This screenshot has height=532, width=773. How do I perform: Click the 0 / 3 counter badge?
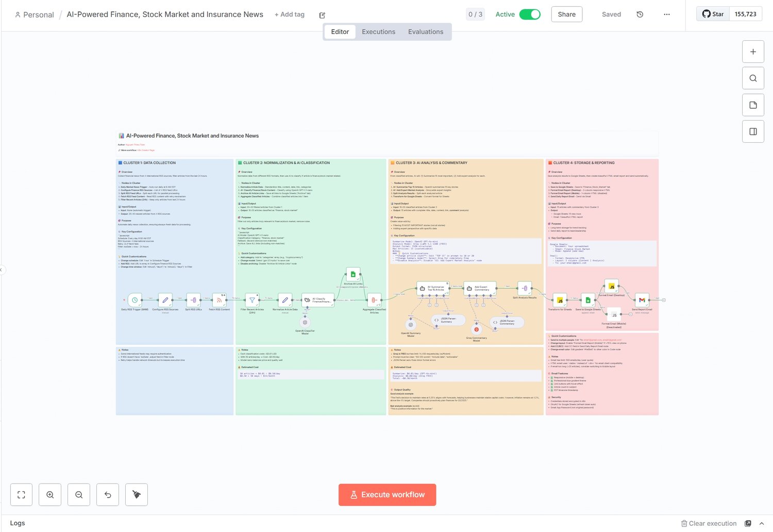tap(476, 14)
